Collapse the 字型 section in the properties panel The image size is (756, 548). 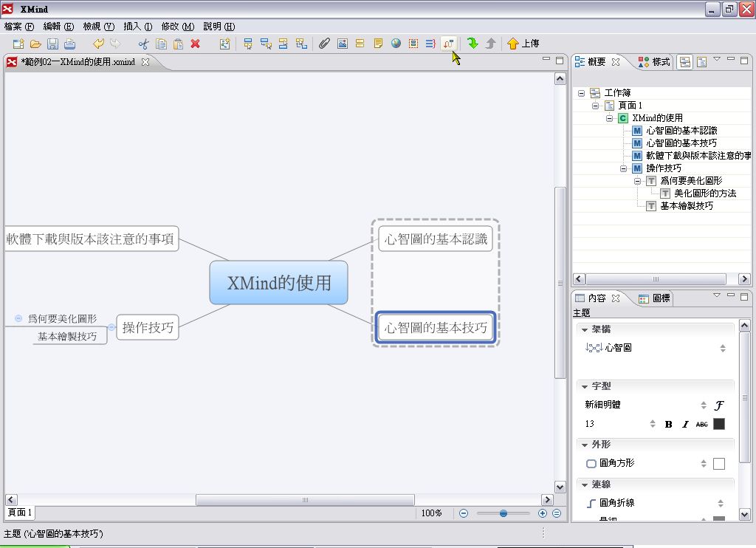(585, 387)
